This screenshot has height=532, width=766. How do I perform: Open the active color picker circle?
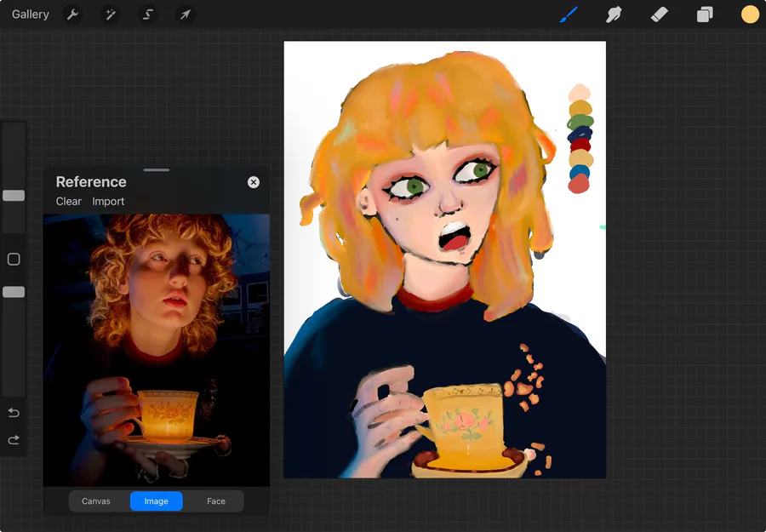point(750,14)
